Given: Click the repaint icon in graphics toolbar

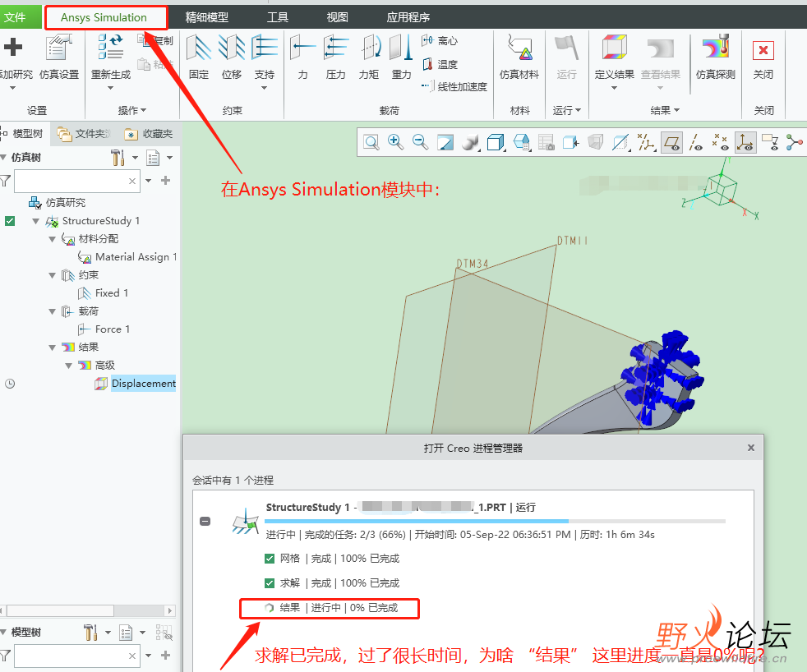Looking at the screenshot, I should click(445, 142).
